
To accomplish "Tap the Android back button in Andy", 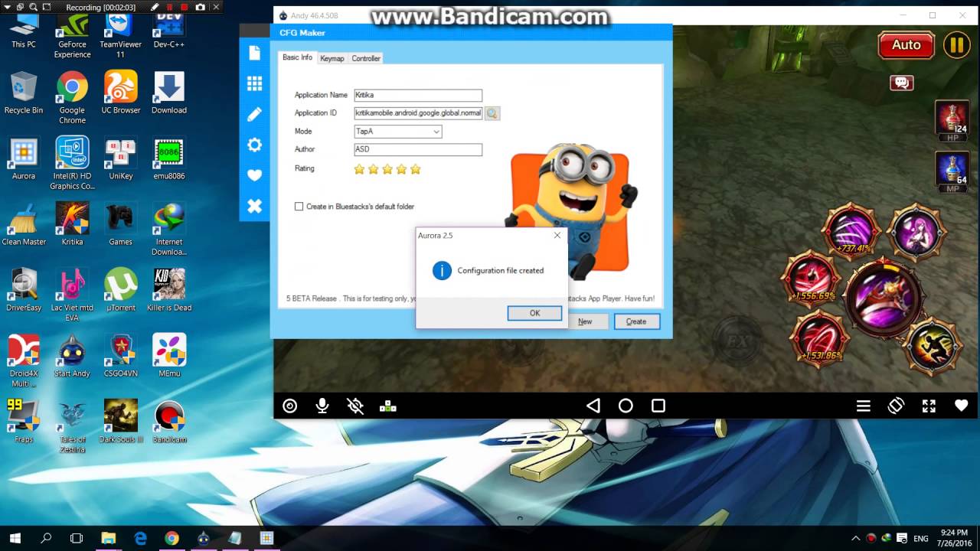I will coord(593,406).
